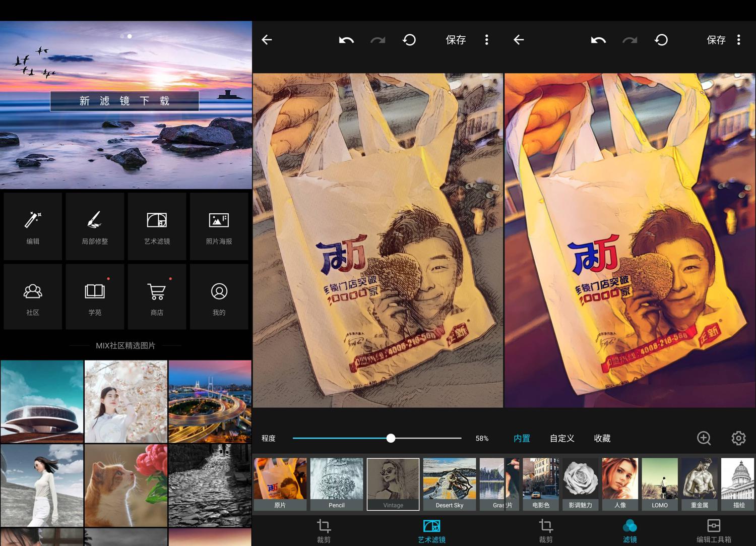This screenshot has width=756, height=546.
Task: Click the zoom-in magnifier icon
Action: click(x=704, y=438)
